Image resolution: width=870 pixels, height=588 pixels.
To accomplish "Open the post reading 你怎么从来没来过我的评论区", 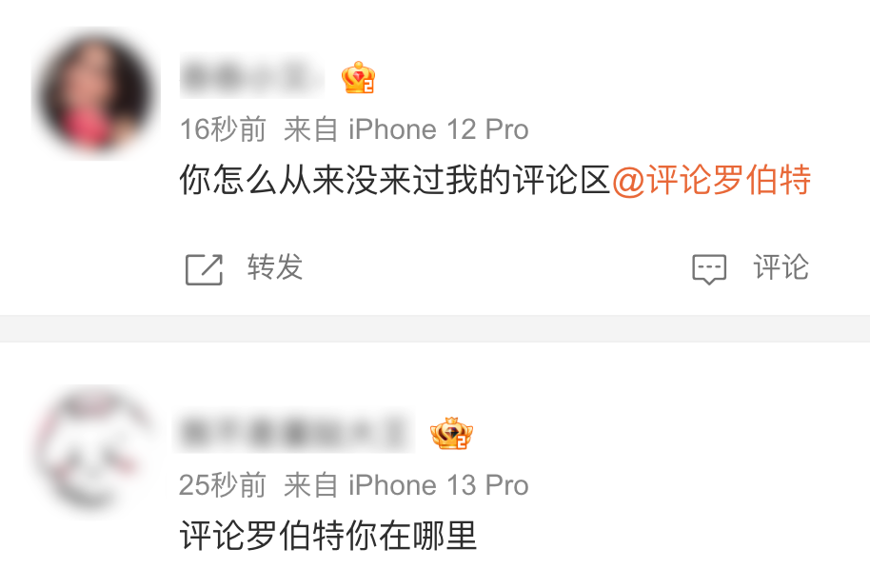I will pyautogui.click(x=395, y=180).
